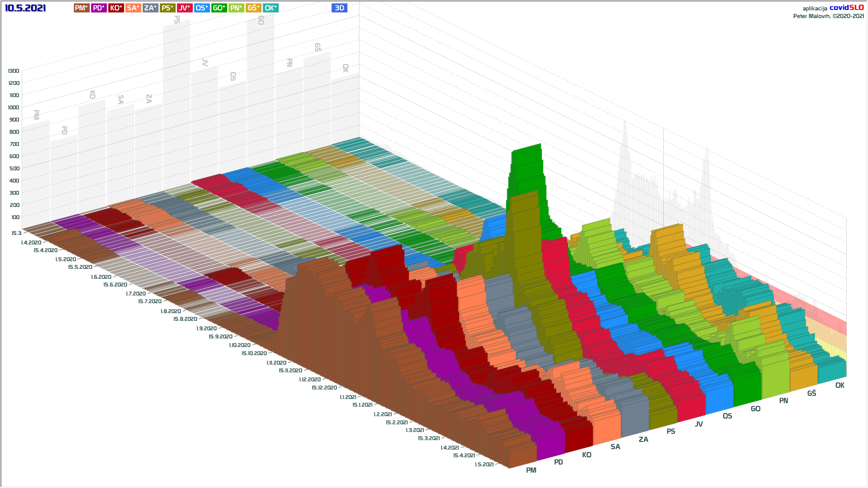The image size is (868, 488).
Task: Click the Peter Malovrh copyright text
Action: pyautogui.click(x=828, y=16)
